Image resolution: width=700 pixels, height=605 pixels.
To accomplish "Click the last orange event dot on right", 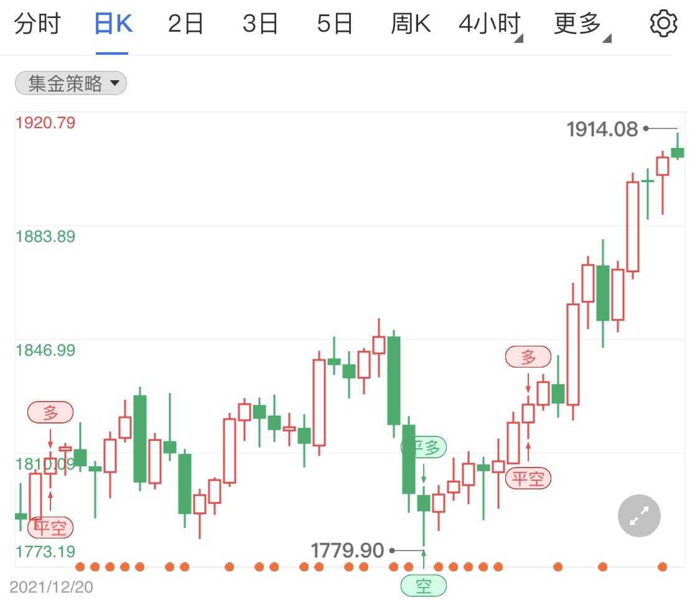I will coord(663,566).
